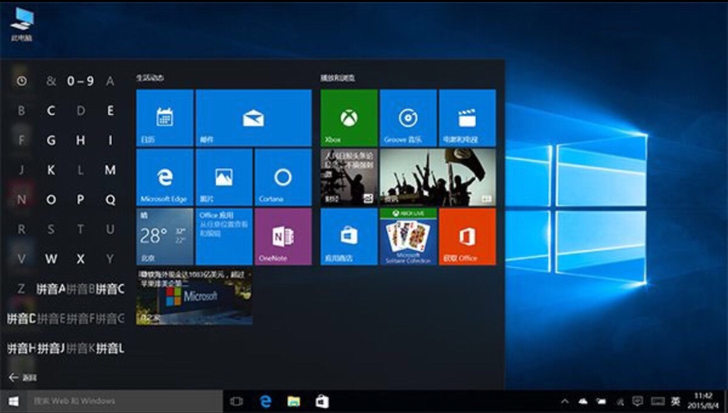Viewport: 728px width, 413px height.
Task: Open the small news tile beside Cortana
Action: pos(349,177)
